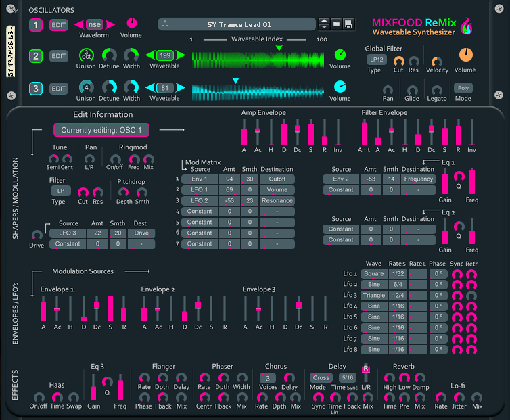Open the LP filter type dropdown in Shapers
510x420 pixels.
point(61,191)
